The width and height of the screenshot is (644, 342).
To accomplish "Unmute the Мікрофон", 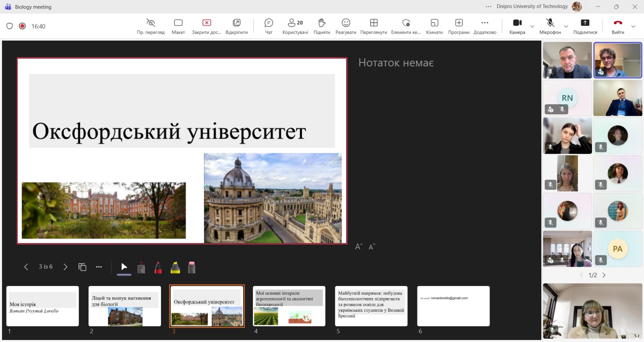I will (550, 26).
